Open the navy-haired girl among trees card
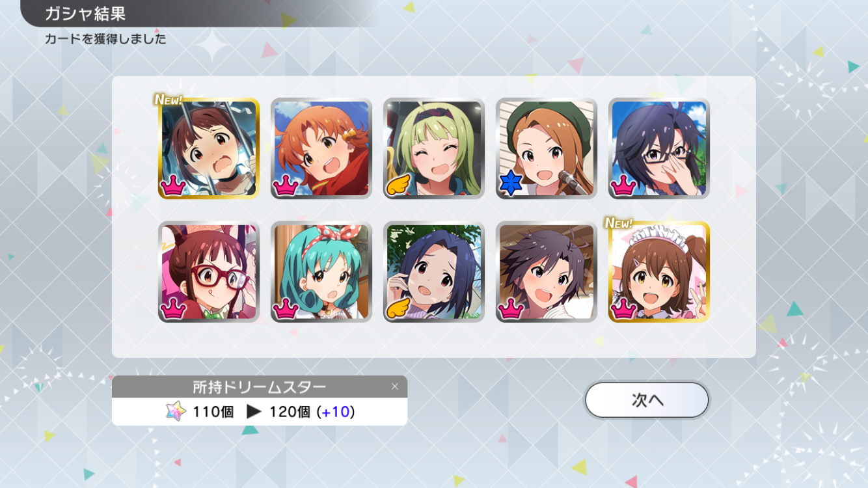 433,272
